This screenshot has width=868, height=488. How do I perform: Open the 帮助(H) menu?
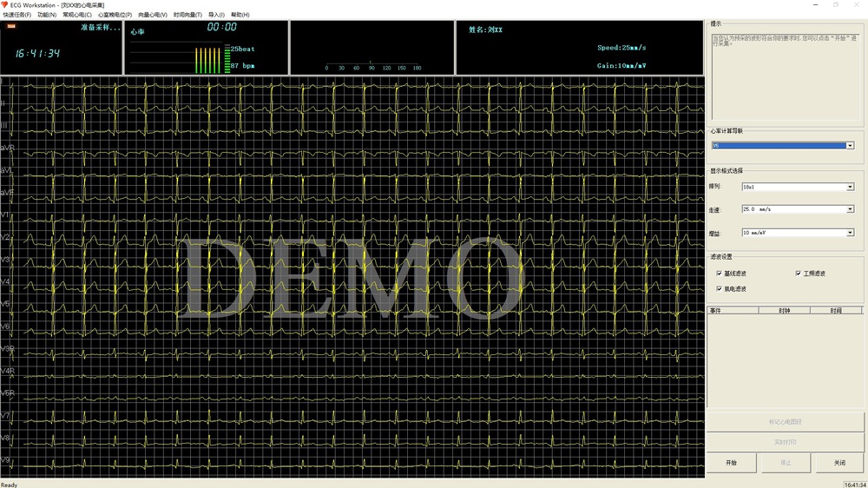click(x=240, y=15)
